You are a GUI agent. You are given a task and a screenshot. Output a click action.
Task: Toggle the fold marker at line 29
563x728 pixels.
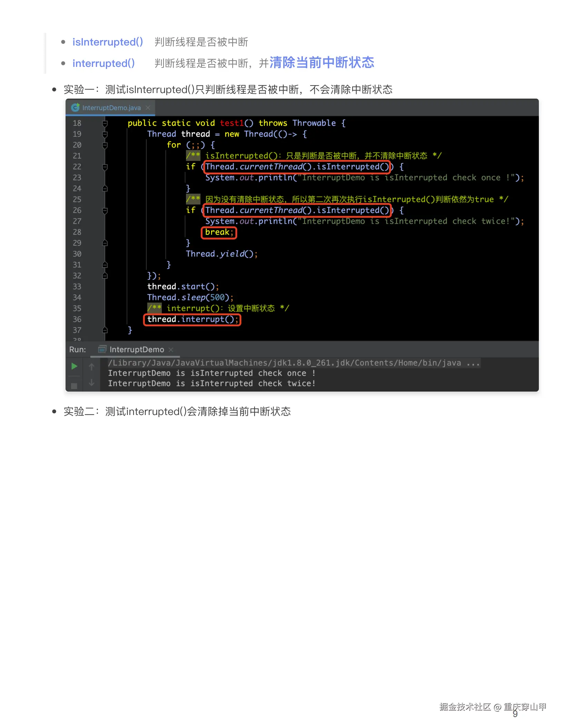(x=105, y=243)
